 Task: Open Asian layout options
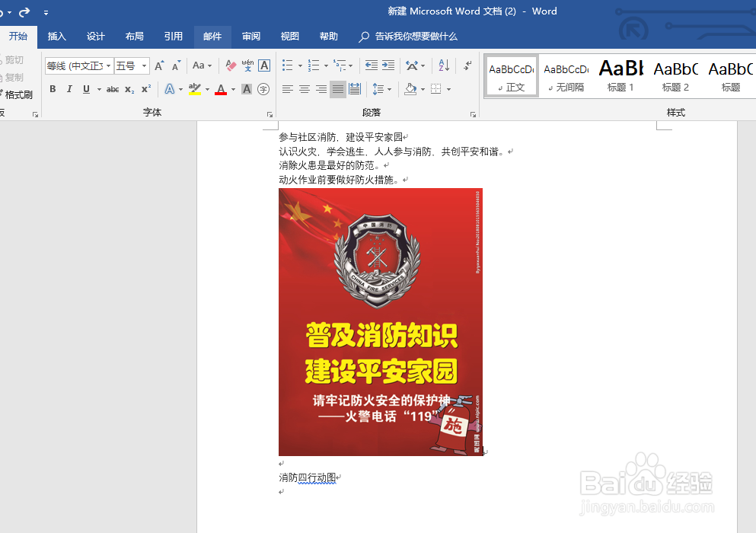[x=415, y=65]
